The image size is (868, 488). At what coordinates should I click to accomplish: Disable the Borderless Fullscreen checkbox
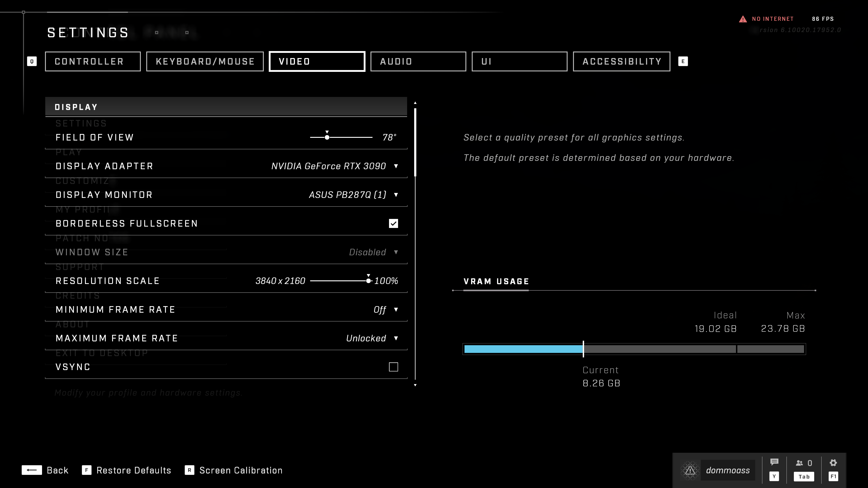(x=393, y=223)
